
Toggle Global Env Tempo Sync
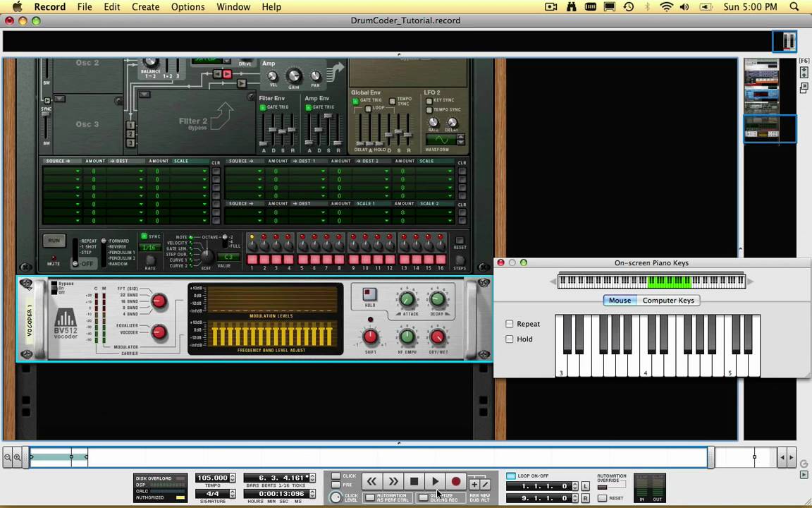coord(392,101)
